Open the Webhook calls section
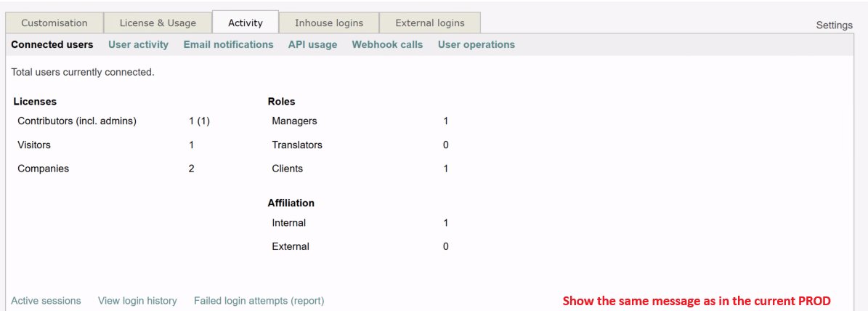Viewport: 868px width, 311px height. click(x=387, y=44)
